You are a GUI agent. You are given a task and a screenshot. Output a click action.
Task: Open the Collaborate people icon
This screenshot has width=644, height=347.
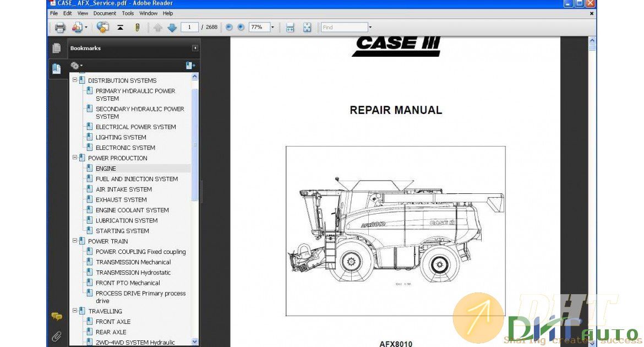click(x=77, y=28)
